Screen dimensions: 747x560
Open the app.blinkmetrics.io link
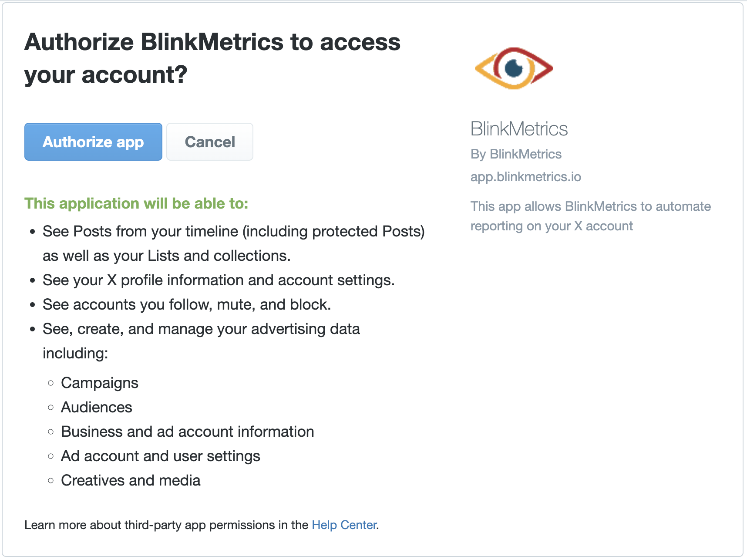coord(525,176)
